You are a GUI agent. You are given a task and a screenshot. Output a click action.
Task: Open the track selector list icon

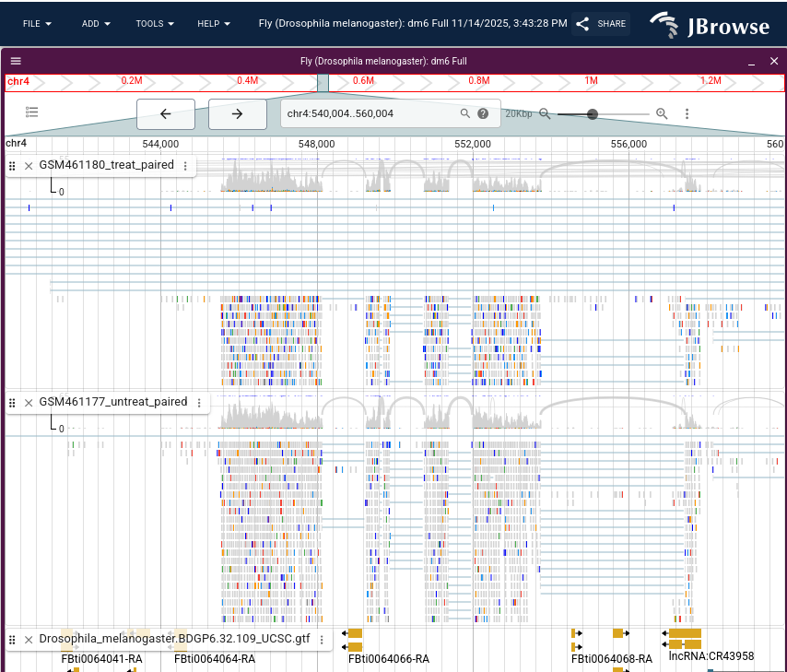point(32,112)
